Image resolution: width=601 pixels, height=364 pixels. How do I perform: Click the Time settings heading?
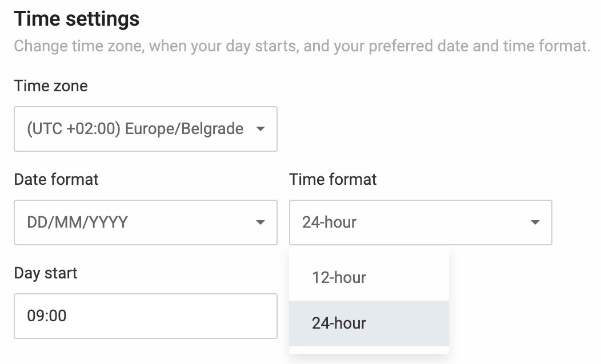click(76, 18)
